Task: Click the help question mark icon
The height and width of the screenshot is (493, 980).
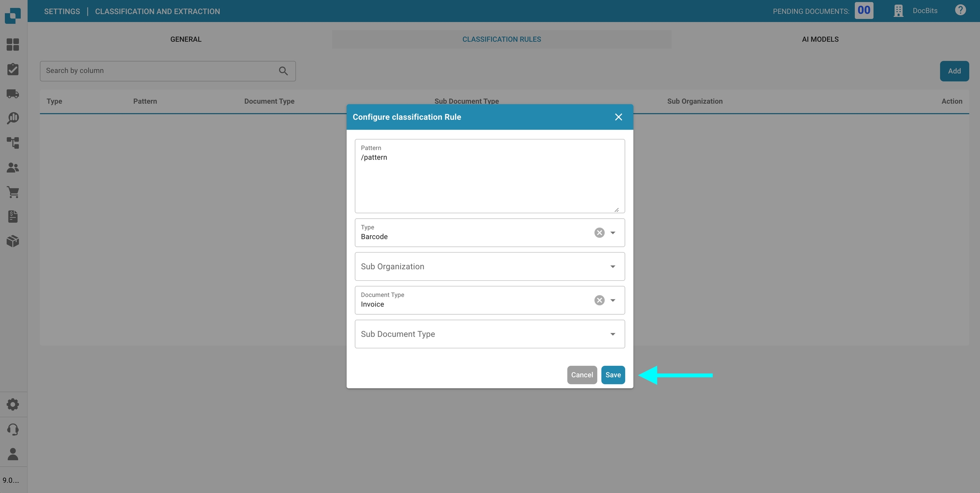Action: 960,10
